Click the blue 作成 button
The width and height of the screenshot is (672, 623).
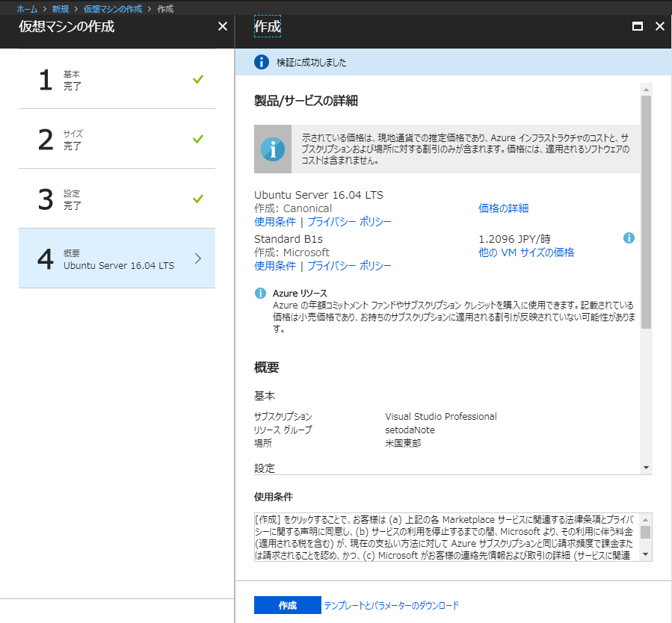tap(287, 605)
